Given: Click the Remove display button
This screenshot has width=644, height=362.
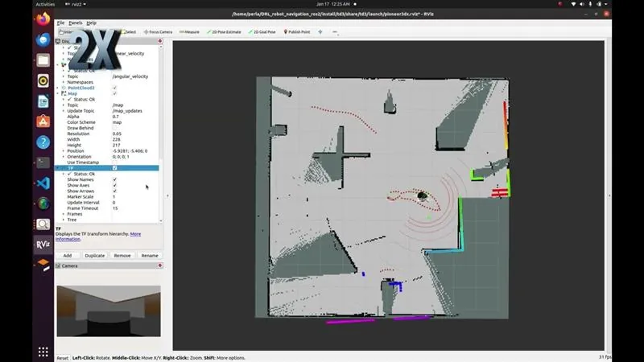Looking at the screenshot, I should [x=122, y=255].
